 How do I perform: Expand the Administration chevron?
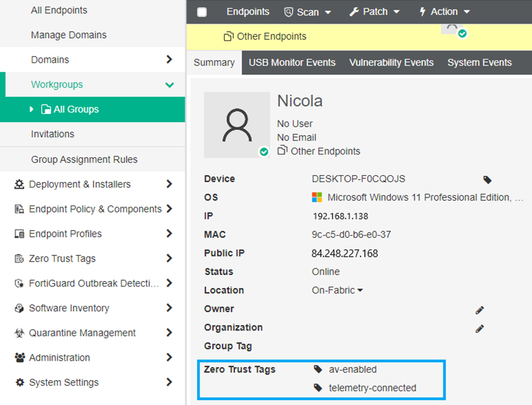pyautogui.click(x=169, y=357)
